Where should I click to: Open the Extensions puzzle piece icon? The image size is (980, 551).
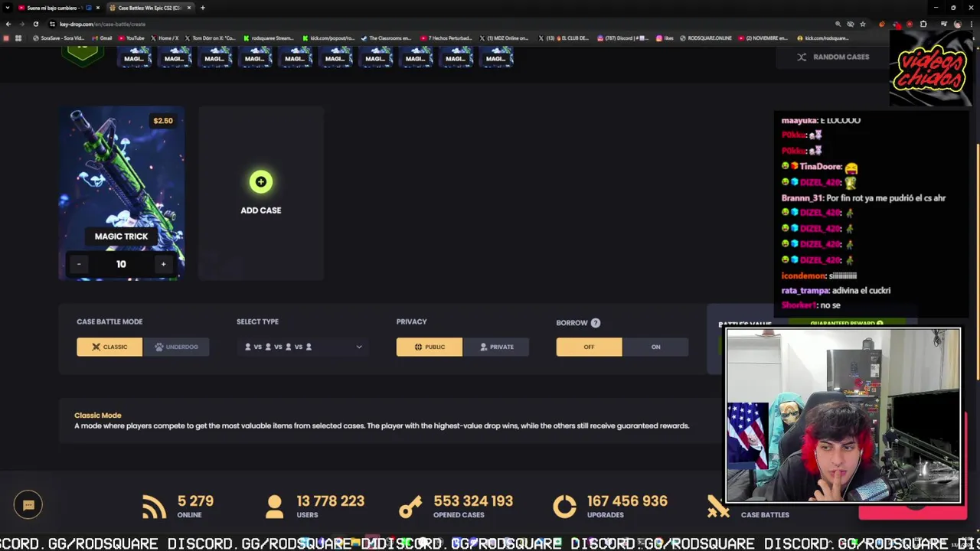923,24
